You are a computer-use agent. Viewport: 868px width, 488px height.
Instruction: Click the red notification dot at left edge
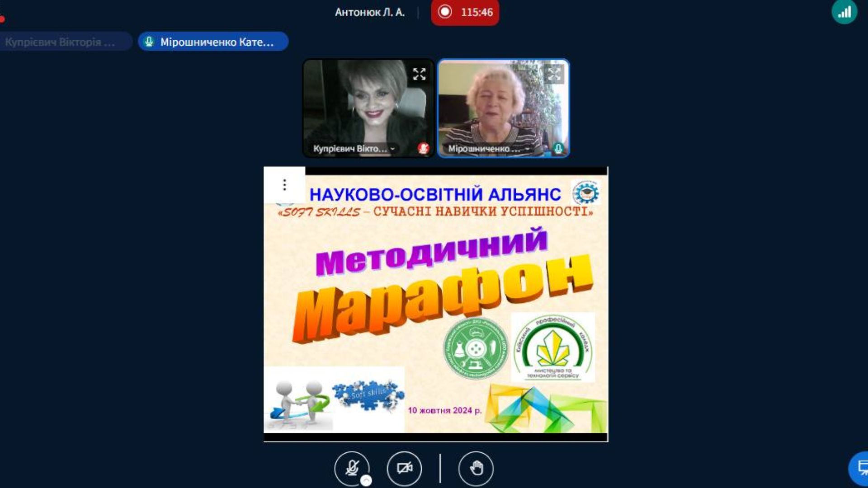tap(2, 19)
